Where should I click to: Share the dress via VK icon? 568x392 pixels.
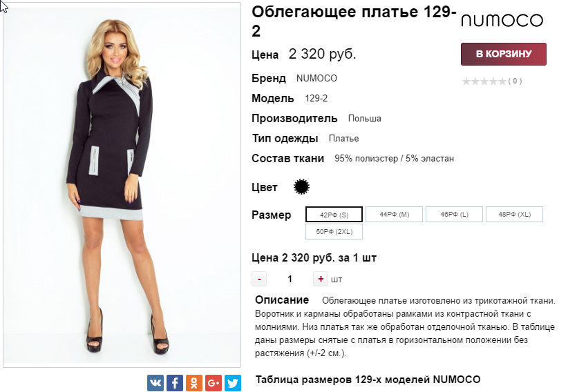[x=155, y=382]
